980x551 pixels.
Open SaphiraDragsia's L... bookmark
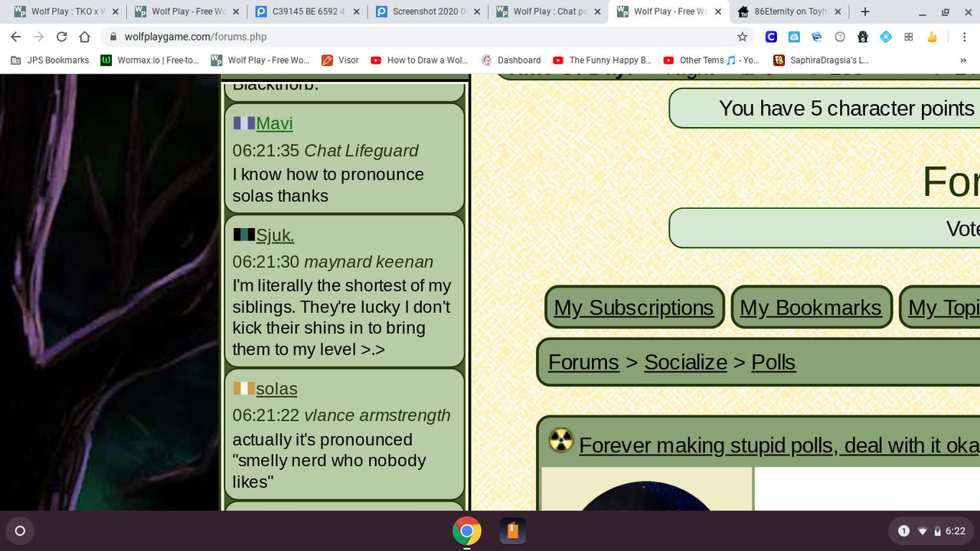[x=821, y=60]
